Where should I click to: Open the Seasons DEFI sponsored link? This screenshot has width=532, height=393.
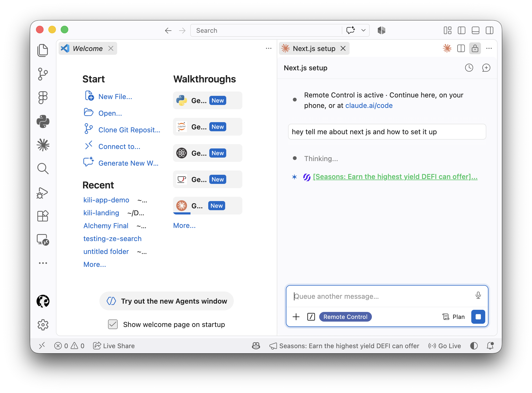[x=395, y=177]
